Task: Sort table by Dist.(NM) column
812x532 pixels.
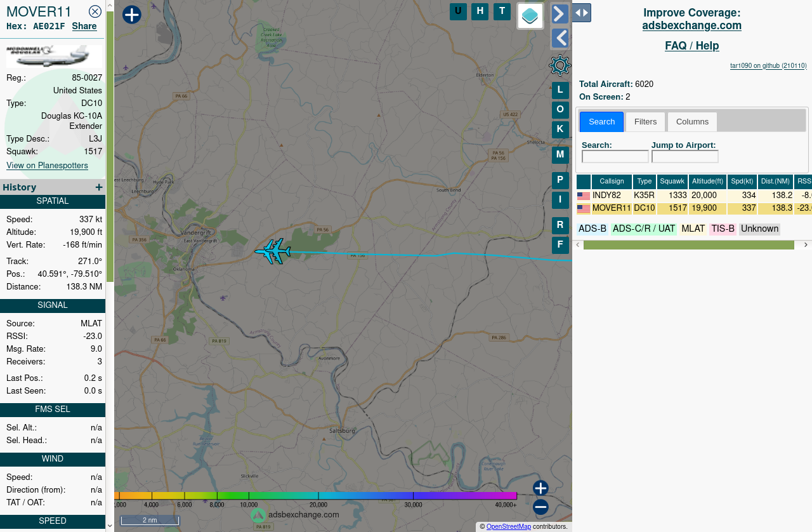Action: (775, 182)
